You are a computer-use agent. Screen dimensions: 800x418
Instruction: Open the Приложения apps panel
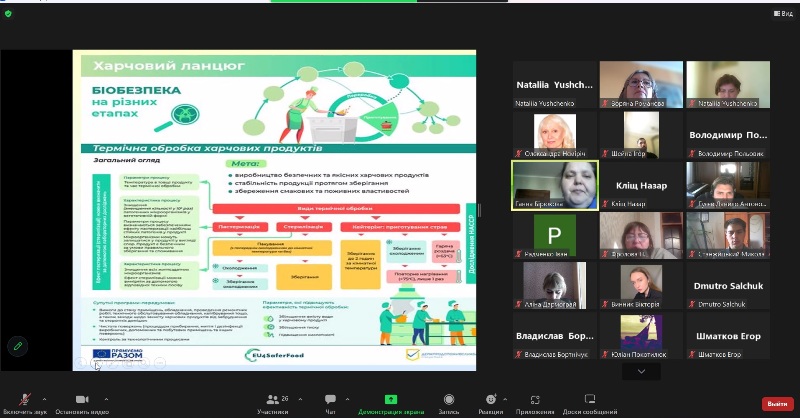(x=535, y=403)
